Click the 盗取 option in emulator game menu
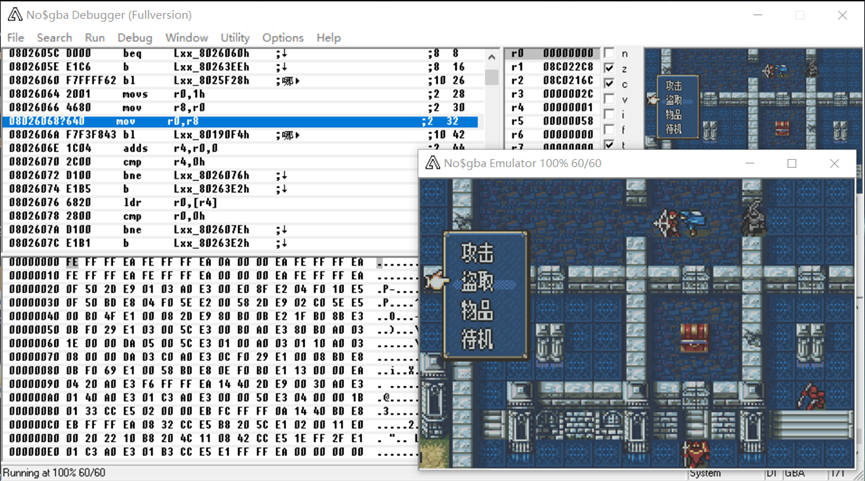865x481 pixels. [477, 282]
